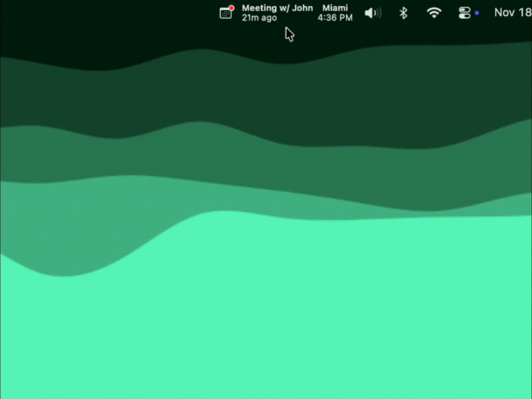Click the word "John" in the meeting title
Screen dimensions: 532x399
click(302, 8)
